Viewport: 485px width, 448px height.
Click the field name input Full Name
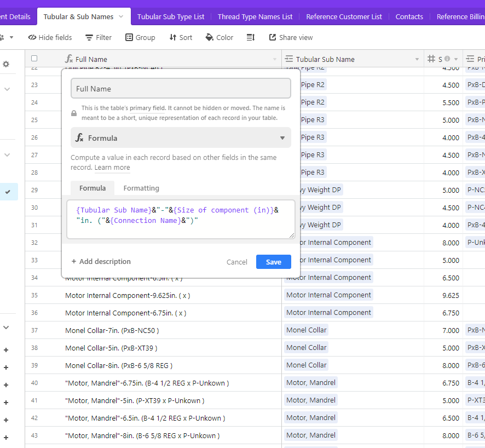181,89
